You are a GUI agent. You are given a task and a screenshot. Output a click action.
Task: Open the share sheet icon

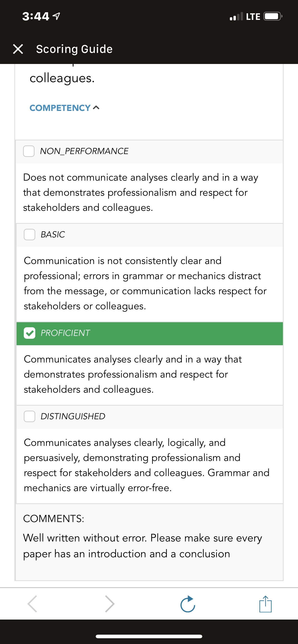click(x=265, y=604)
